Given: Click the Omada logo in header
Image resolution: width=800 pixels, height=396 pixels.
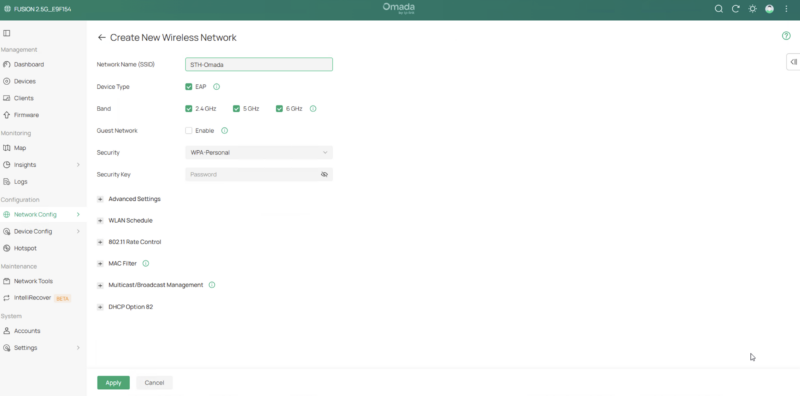Looking at the screenshot, I should (399, 8).
